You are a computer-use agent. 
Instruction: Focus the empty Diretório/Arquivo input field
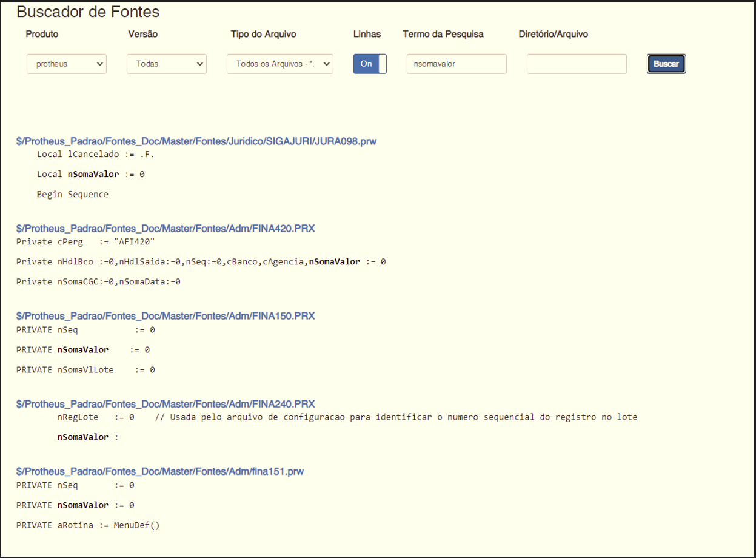coord(576,64)
